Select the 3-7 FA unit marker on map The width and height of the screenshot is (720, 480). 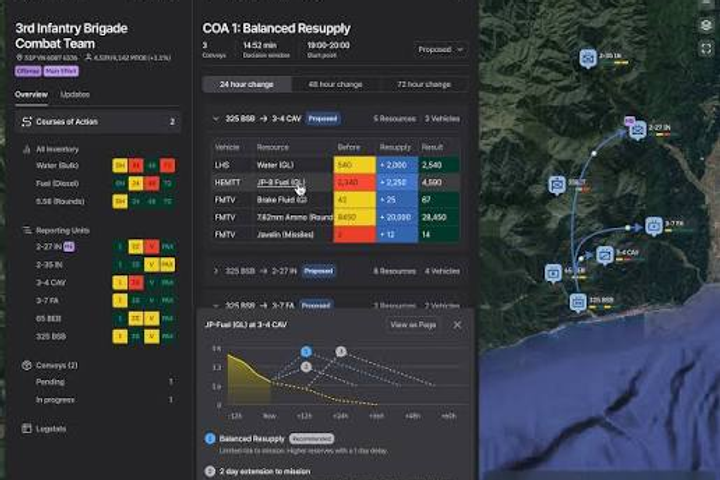tap(654, 226)
